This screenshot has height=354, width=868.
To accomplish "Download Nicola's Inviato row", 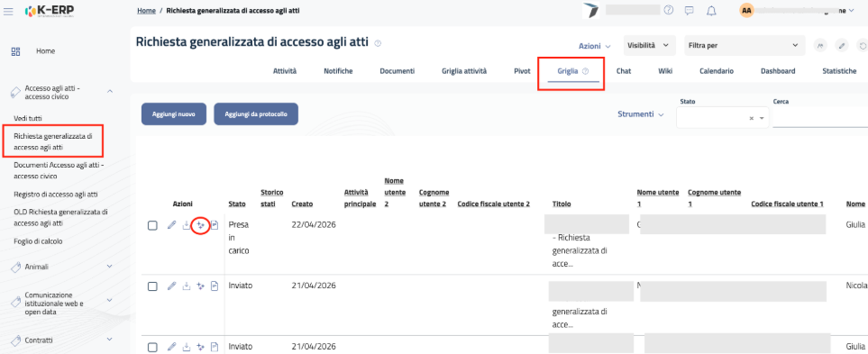I will point(187,286).
